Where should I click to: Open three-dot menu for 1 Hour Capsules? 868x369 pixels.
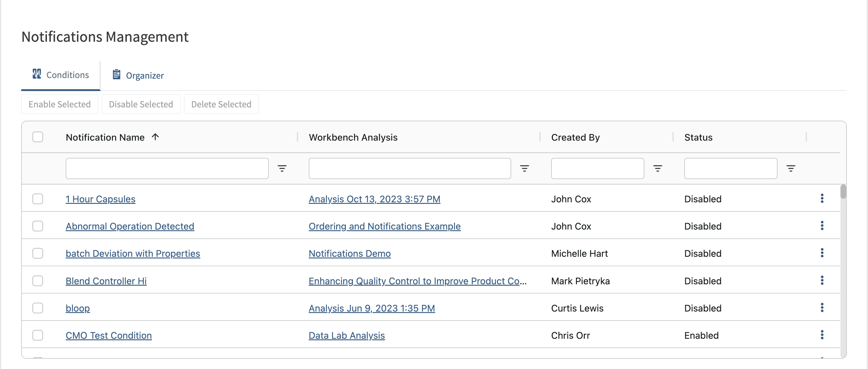coord(822,198)
